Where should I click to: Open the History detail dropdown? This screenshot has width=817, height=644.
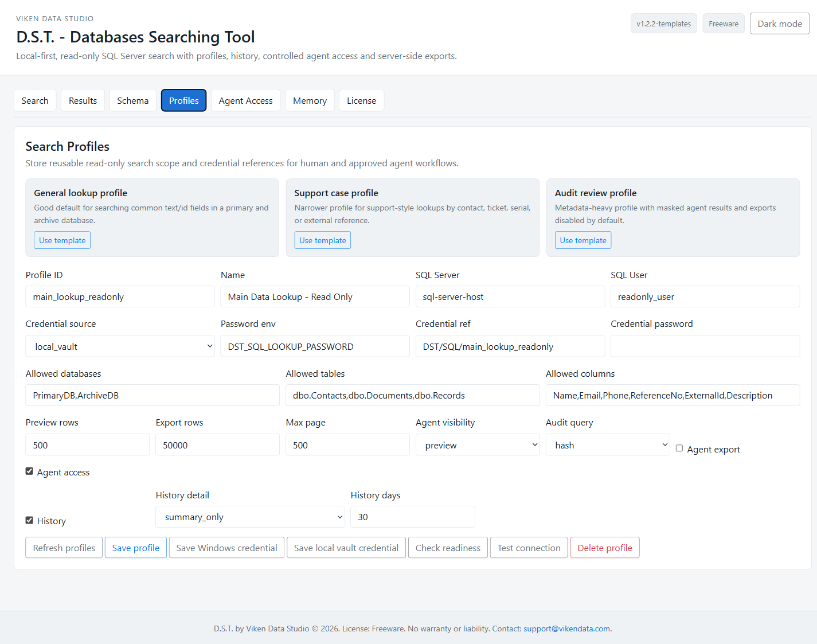click(251, 517)
